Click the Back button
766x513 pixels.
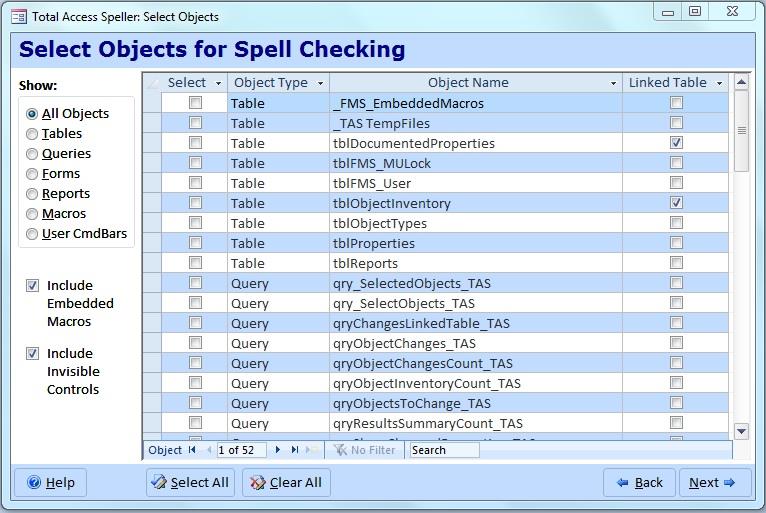pos(639,483)
